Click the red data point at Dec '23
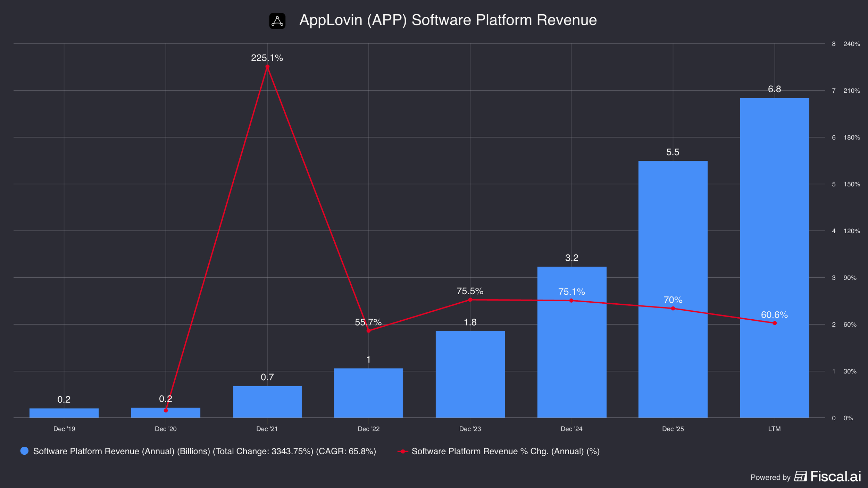The width and height of the screenshot is (868, 488). point(470,300)
